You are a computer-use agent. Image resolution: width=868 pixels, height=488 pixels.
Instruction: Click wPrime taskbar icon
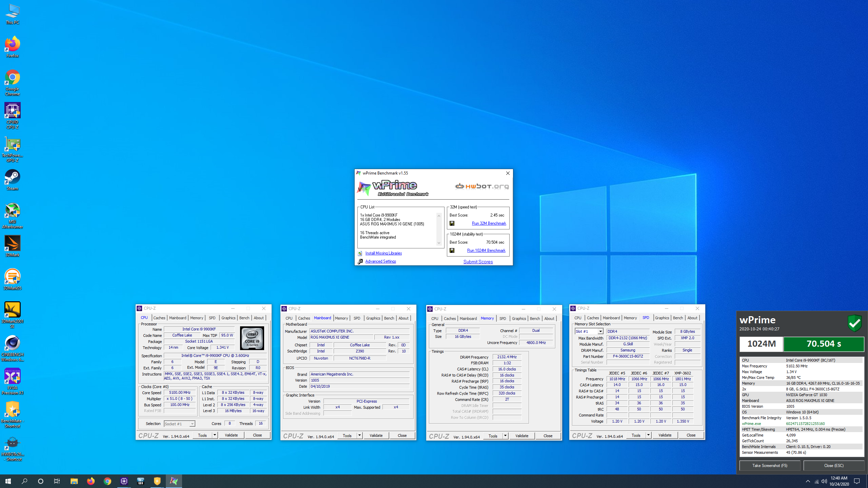click(x=174, y=481)
